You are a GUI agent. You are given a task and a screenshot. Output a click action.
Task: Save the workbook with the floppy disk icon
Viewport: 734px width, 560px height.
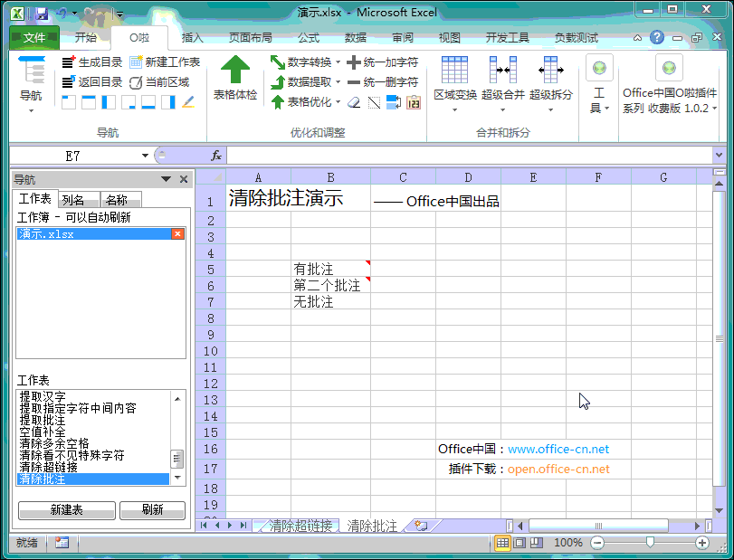43,14
